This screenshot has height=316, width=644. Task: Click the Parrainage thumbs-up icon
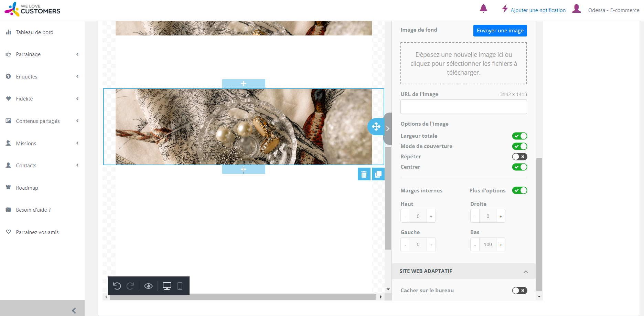9,54
